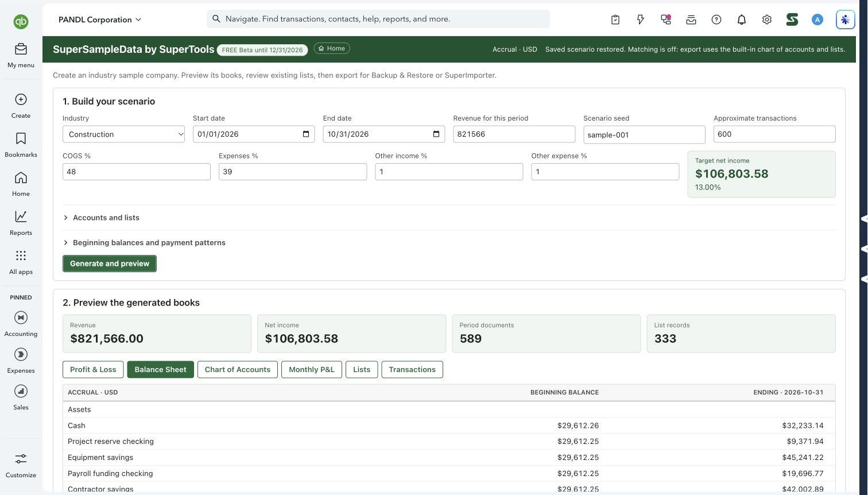Click Approximate transactions field
The image size is (868, 495).
coord(774,134)
